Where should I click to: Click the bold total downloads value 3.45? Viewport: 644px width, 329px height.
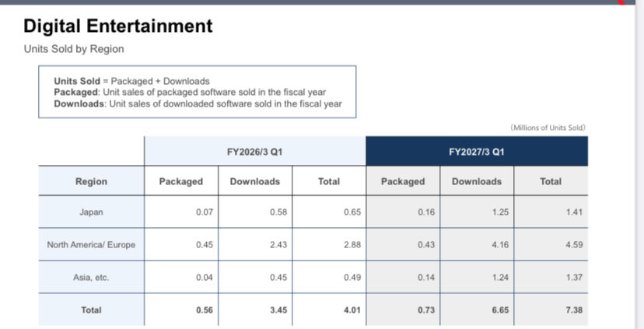click(x=278, y=310)
